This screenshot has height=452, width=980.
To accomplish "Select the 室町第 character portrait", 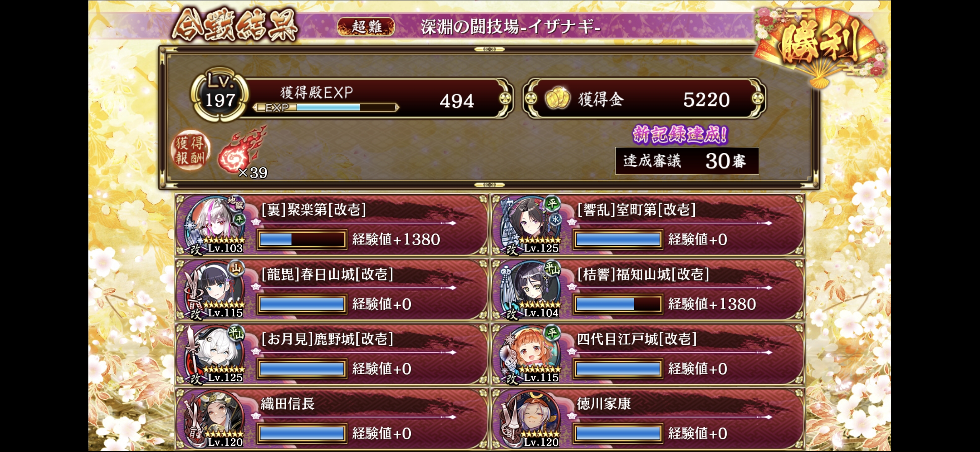I will click(x=531, y=224).
